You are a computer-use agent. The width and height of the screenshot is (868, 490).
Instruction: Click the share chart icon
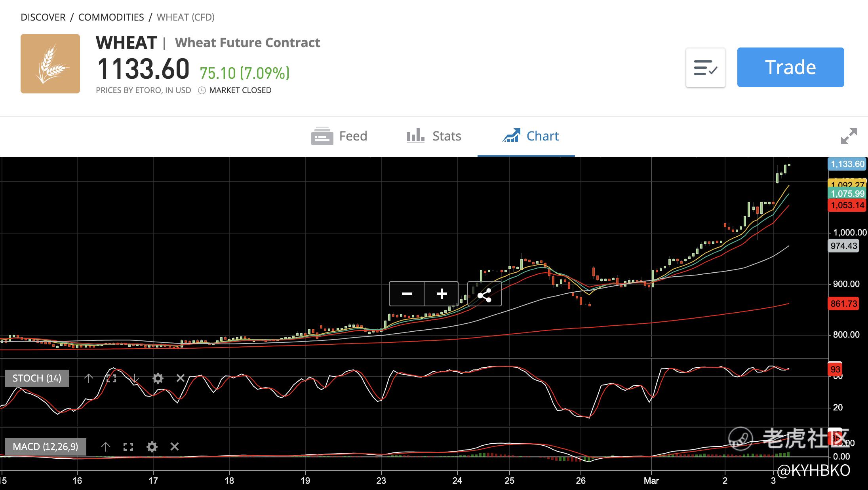pyautogui.click(x=484, y=294)
